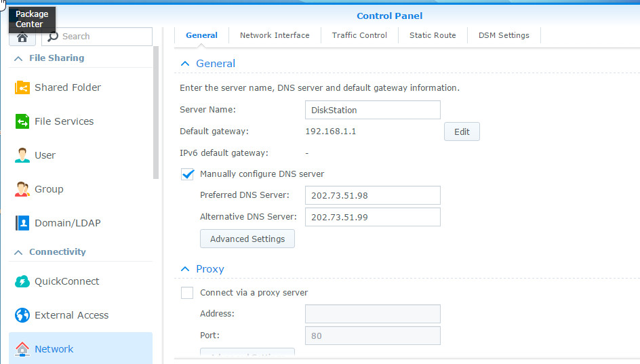This screenshot has height=364, width=640.
Task: Open the Traffic Control tab
Action: coord(359,35)
